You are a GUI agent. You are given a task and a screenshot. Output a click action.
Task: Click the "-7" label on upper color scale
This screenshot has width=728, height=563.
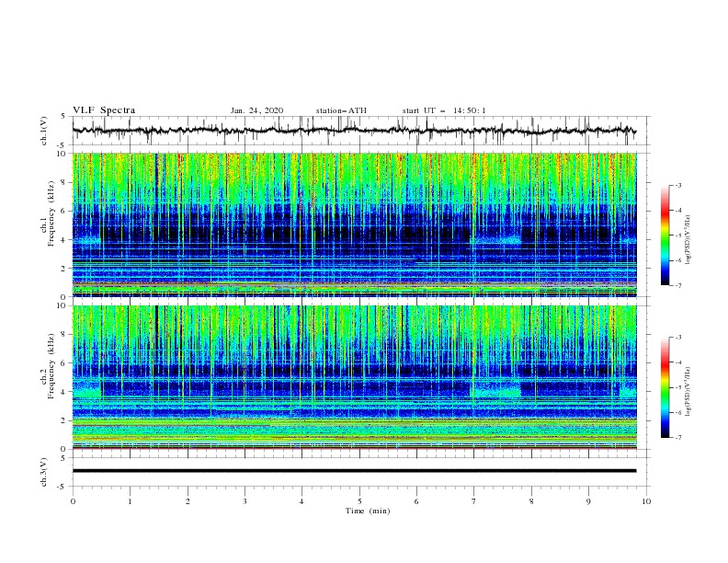pyautogui.click(x=677, y=285)
